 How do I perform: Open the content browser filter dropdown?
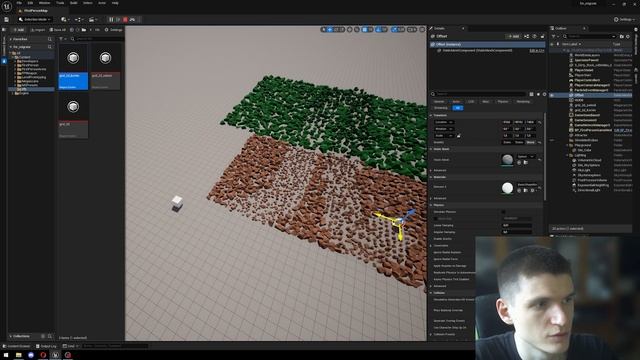click(63, 39)
